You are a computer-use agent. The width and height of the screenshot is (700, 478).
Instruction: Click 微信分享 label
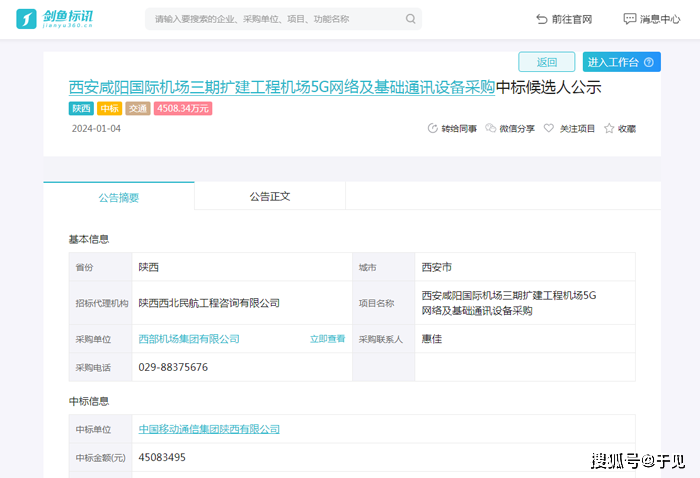click(517, 129)
